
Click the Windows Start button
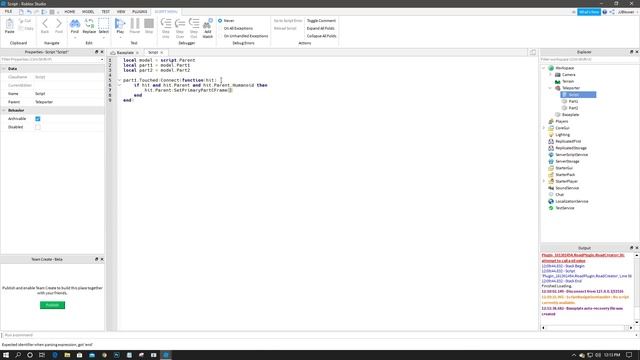pyautogui.click(x=6, y=355)
